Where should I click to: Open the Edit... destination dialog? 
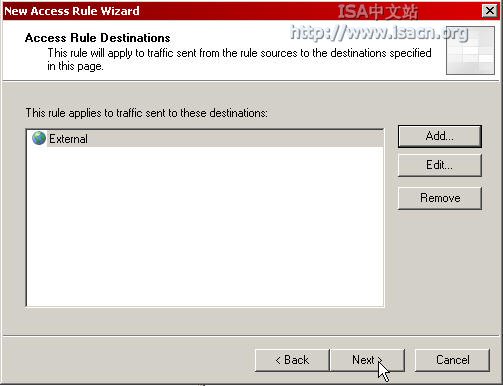tap(440, 165)
